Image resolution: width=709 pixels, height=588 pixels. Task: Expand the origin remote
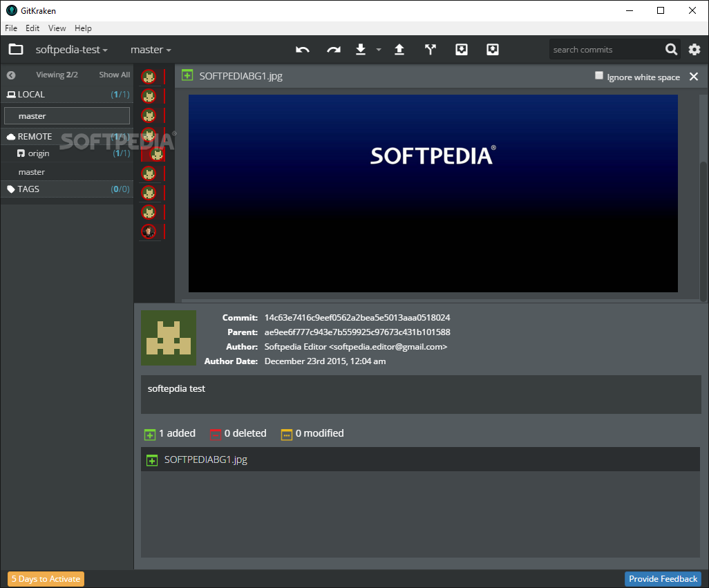(67, 153)
